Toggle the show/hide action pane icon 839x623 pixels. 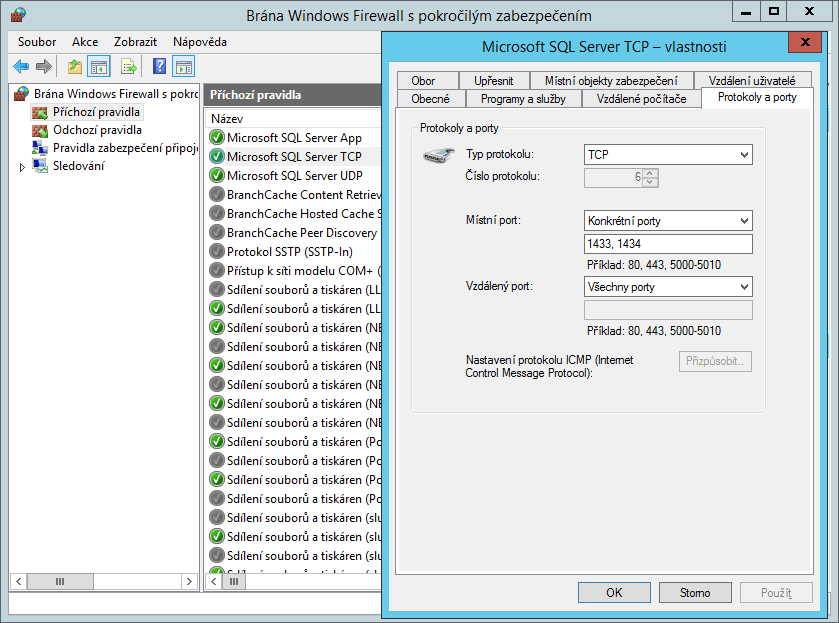click(183, 67)
